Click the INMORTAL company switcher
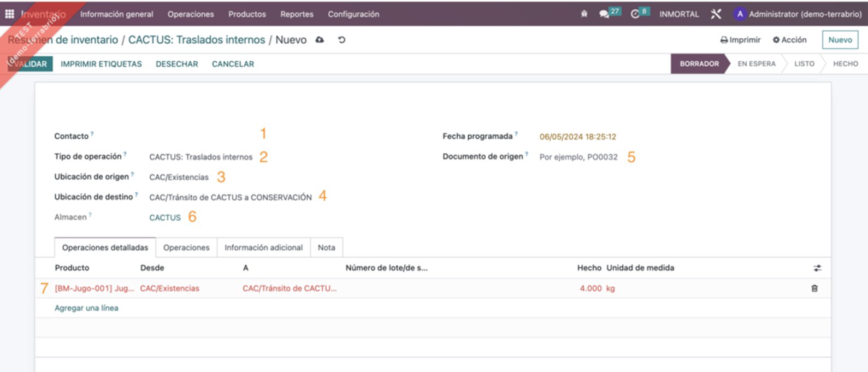The width and height of the screenshot is (868, 372). coord(679,14)
